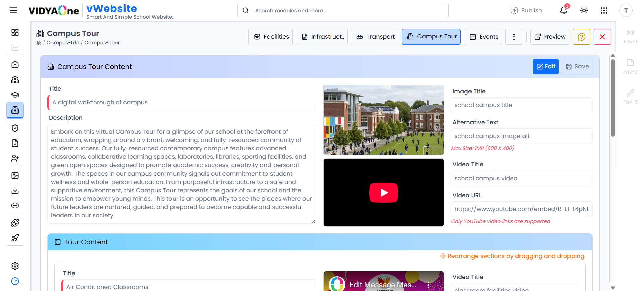Click the 'Max Size: 1MB (600 X 400)' note
644x291 pixels.
(x=483, y=148)
